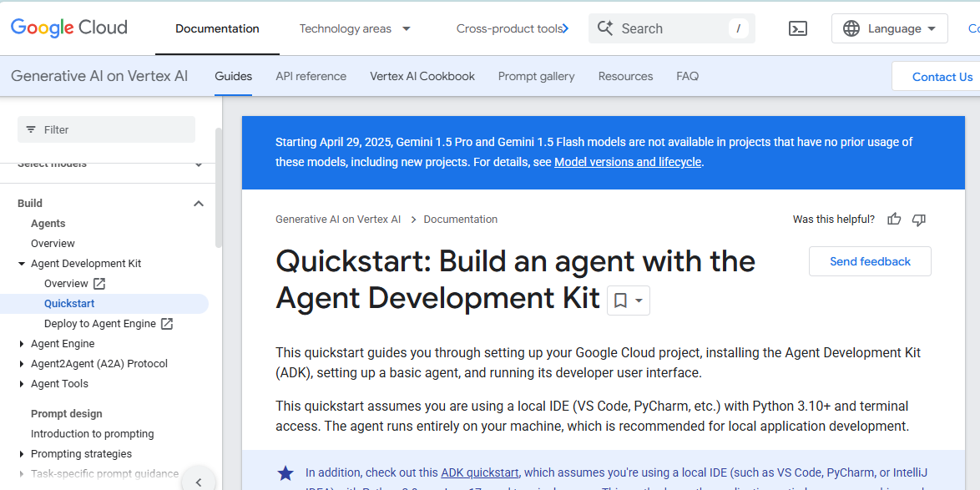Collapse sidebar with the left chevron button

click(x=199, y=482)
